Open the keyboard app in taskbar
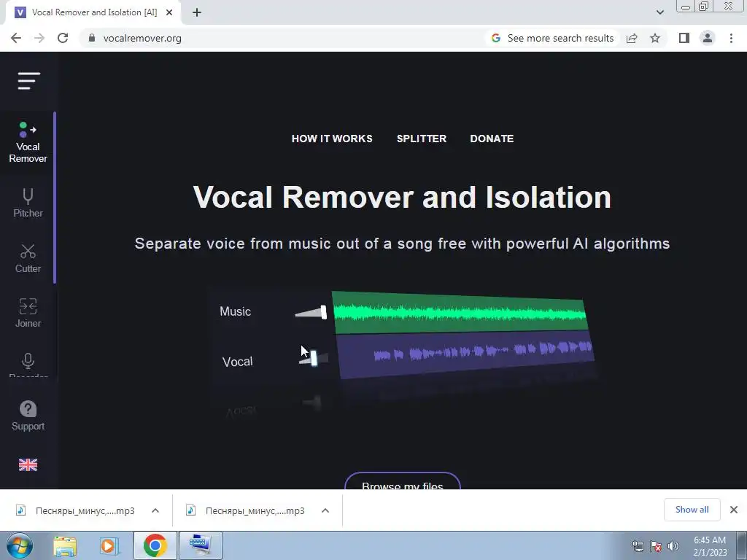Image resolution: width=747 pixels, height=560 pixels. click(200, 545)
